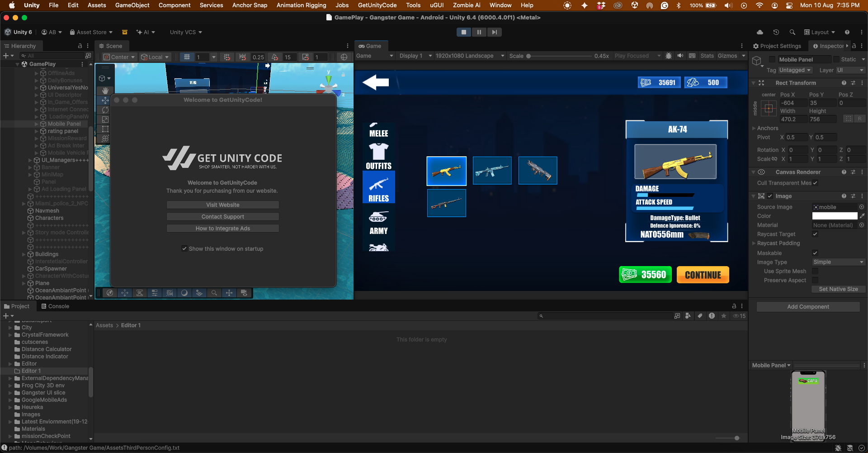This screenshot has width=868, height=453.
Task: Open the GameObject menu
Action: (x=132, y=5)
